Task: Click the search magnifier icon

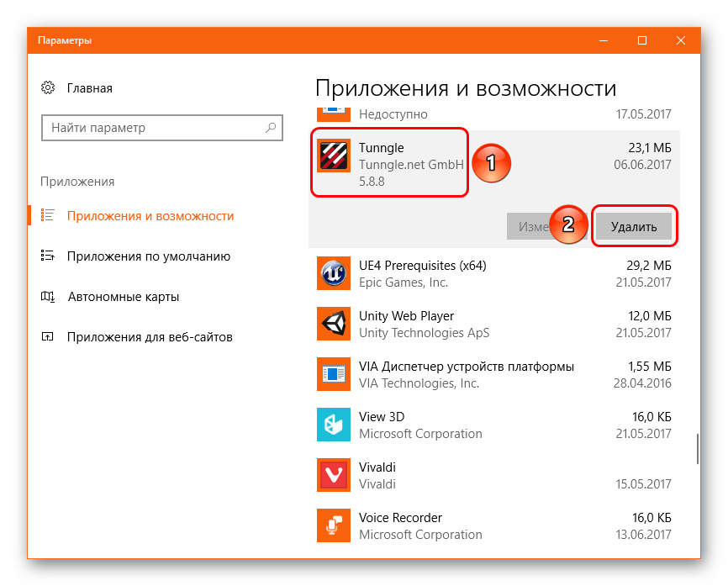Action: pos(271,128)
